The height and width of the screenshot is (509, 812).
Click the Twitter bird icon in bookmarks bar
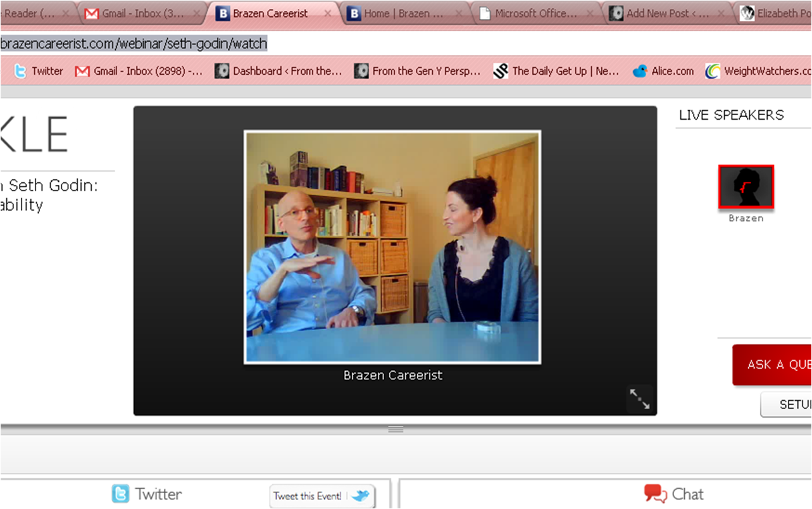21,71
